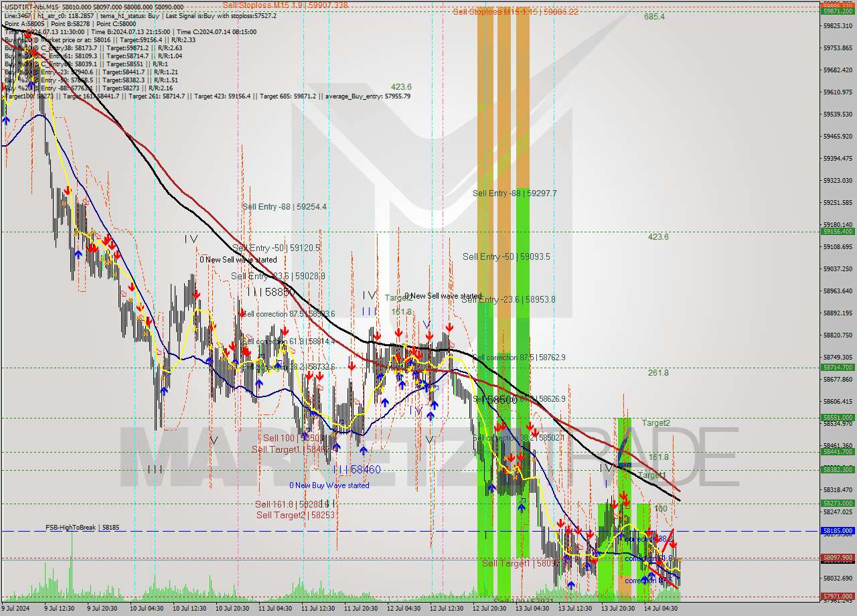Viewport: 857px width, 616px height.
Task: Click the 'Sell correction 87.5 | 58762.9' label
Action: [520, 358]
